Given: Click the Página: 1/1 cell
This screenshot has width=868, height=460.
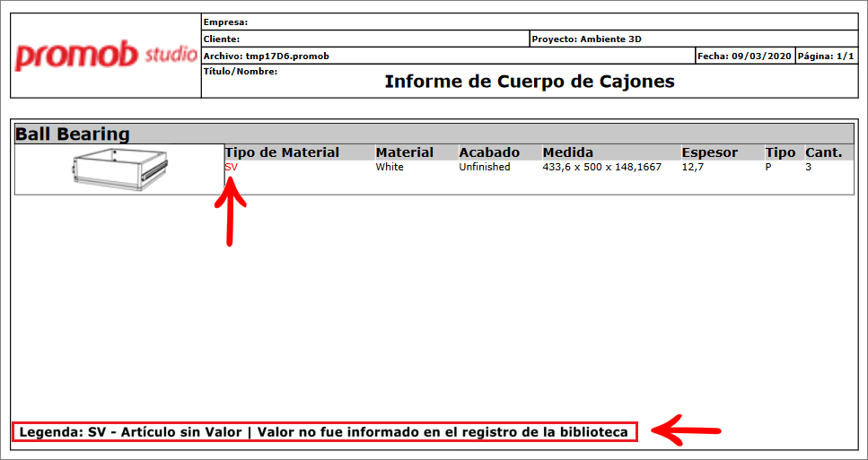Looking at the screenshot, I should (x=827, y=56).
